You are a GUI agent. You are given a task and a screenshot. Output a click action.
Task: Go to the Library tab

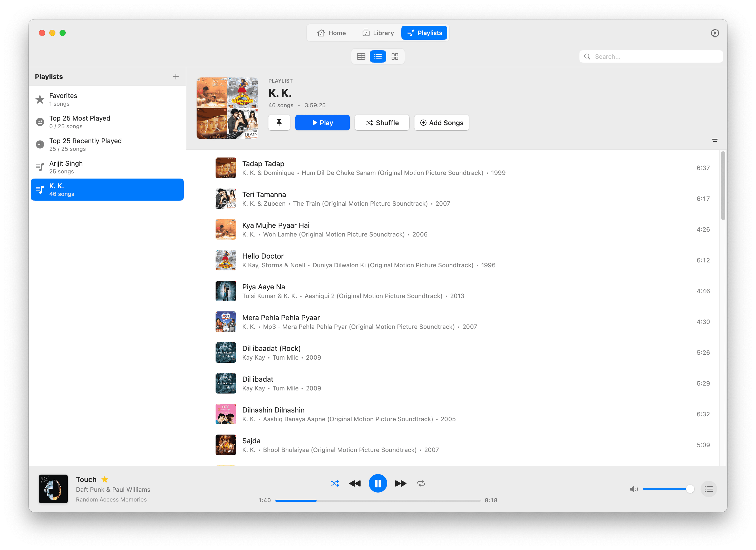point(378,33)
